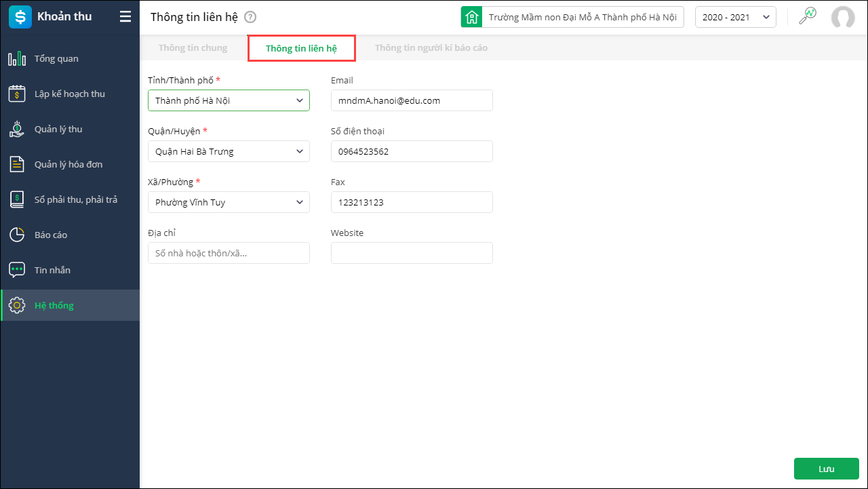The width and height of the screenshot is (868, 489).
Task: Open Sổ phải thu, phải trả menu
Action: click(76, 200)
